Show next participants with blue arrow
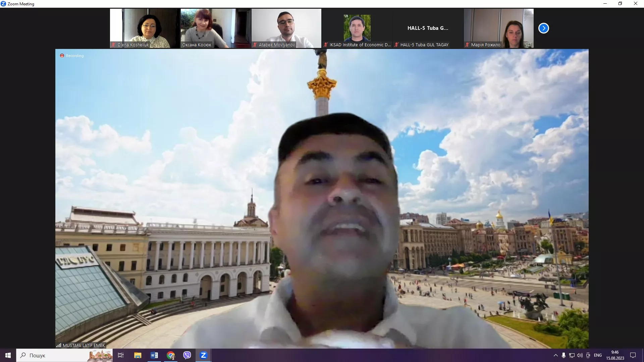The image size is (644, 362). [x=543, y=28]
